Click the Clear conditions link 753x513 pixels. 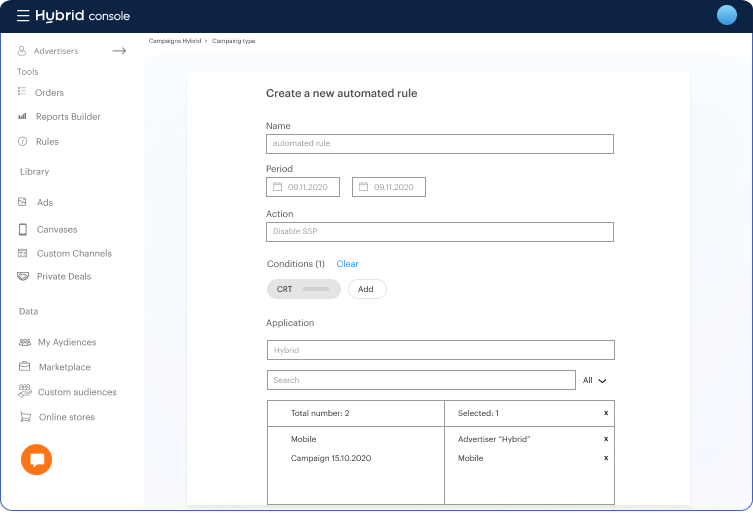point(348,264)
